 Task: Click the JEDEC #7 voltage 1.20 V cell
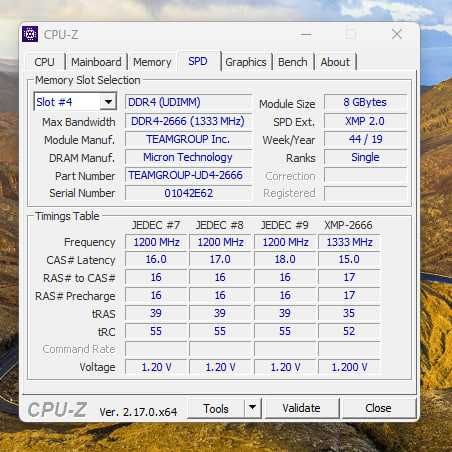[156, 367]
